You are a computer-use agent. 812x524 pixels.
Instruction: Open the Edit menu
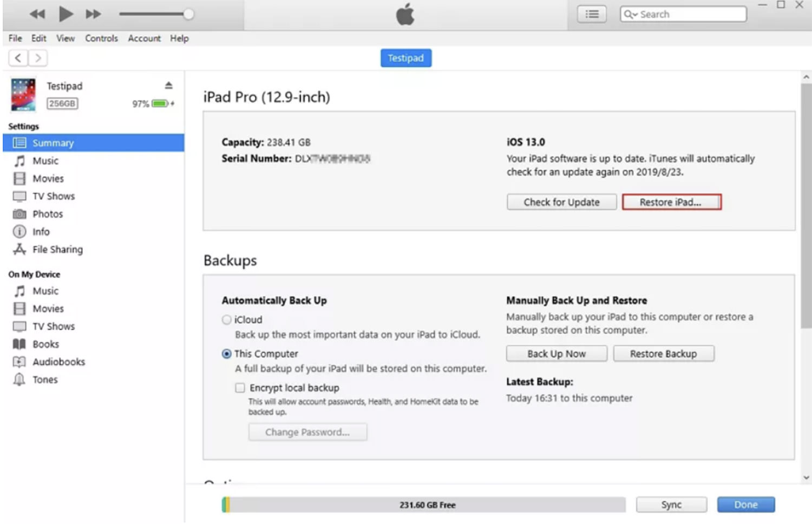click(x=38, y=38)
